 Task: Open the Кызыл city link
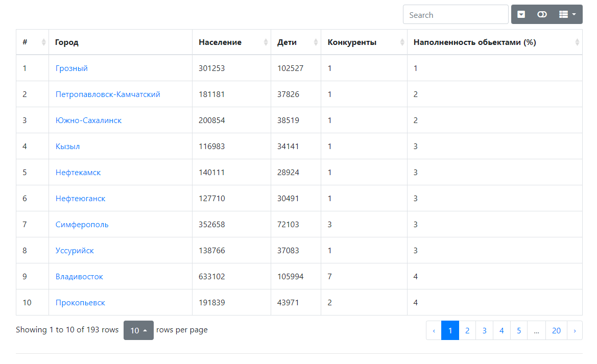click(x=67, y=147)
